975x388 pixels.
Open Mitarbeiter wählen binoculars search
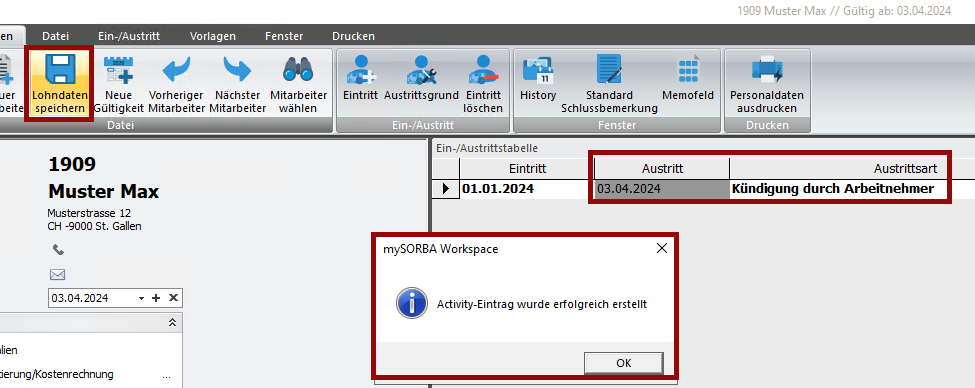coord(298,83)
